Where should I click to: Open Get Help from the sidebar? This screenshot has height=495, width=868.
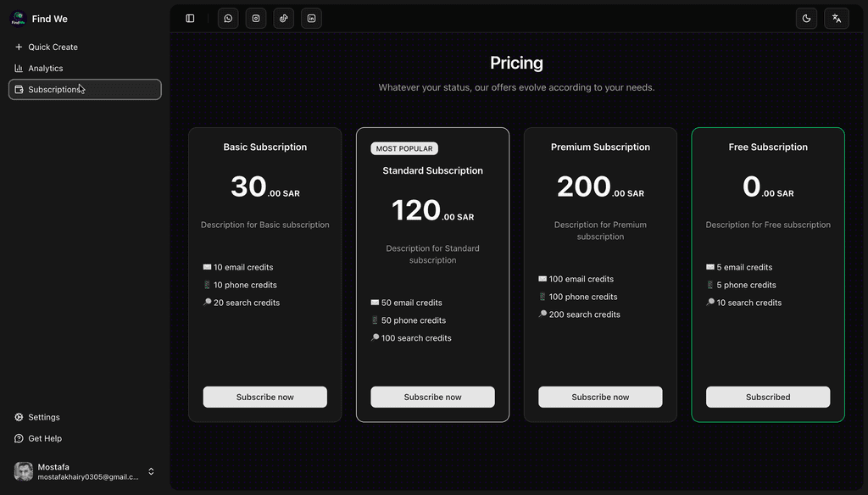[x=45, y=438]
